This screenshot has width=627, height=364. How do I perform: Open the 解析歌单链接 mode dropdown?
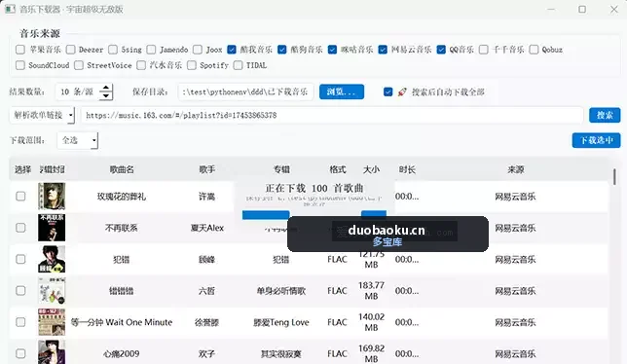click(42, 116)
